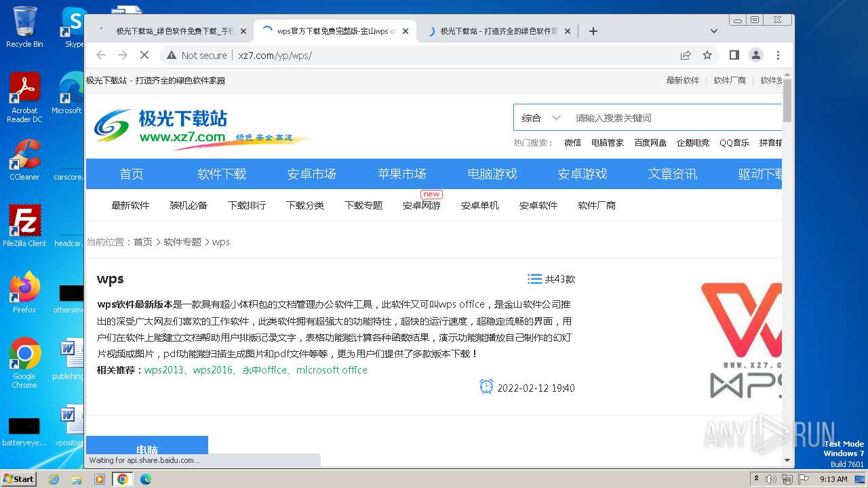Open FileZilla Client desktop shortcut

click(24, 226)
